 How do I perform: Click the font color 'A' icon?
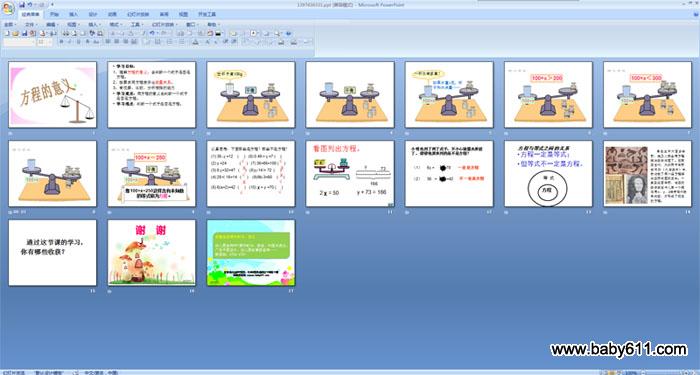[195, 42]
